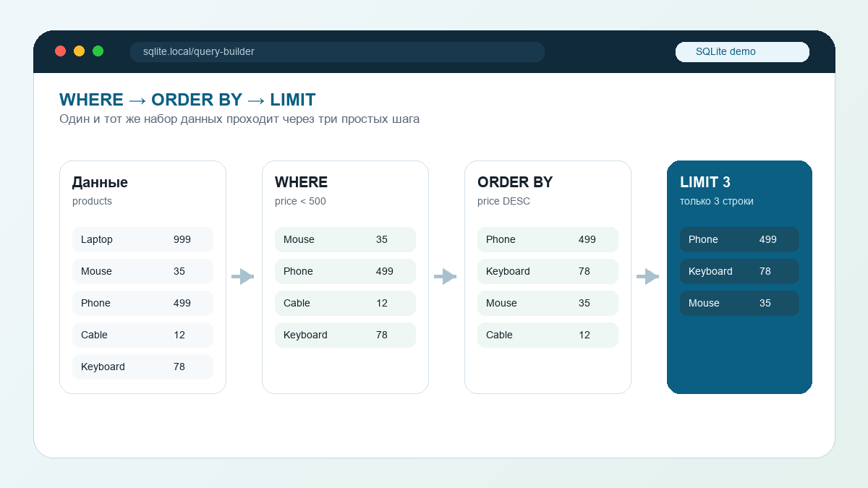Select the Phone row in LIMIT 3 card
The width and height of the screenshot is (868, 488).
click(739, 239)
